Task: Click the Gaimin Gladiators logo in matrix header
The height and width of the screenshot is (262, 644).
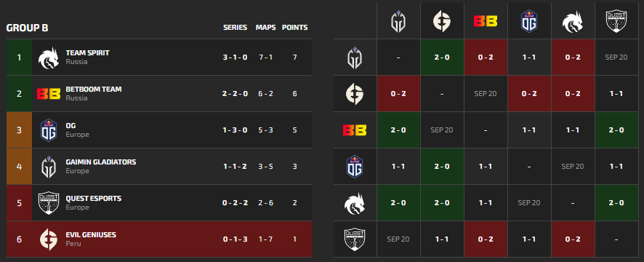Action: click(398, 20)
